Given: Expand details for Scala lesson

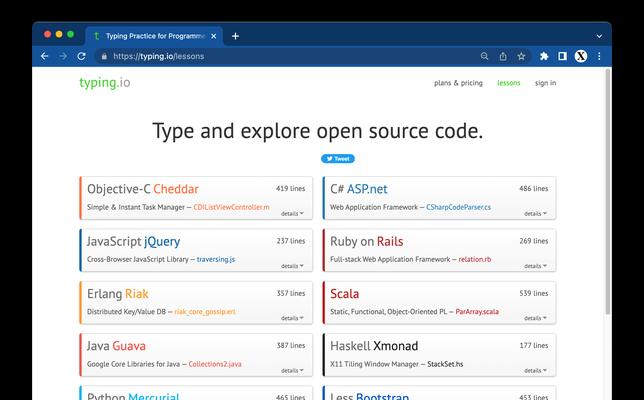Looking at the screenshot, I should click(535, 318).
